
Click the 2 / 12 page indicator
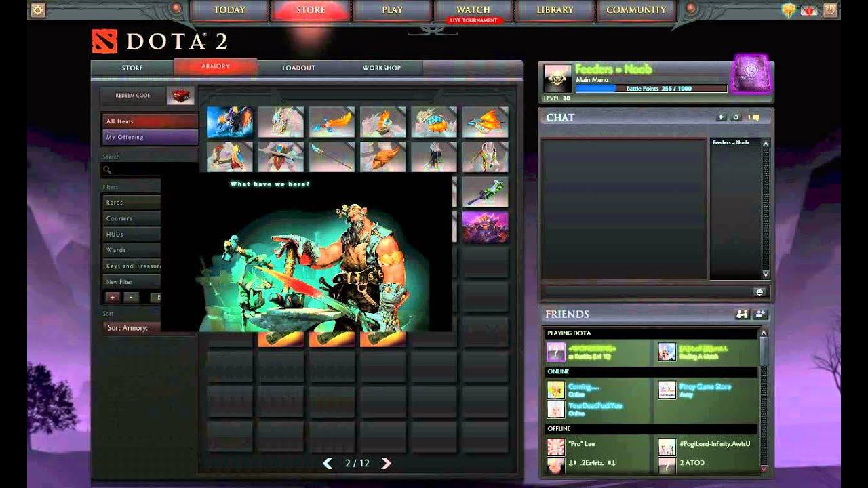[357, 463]
